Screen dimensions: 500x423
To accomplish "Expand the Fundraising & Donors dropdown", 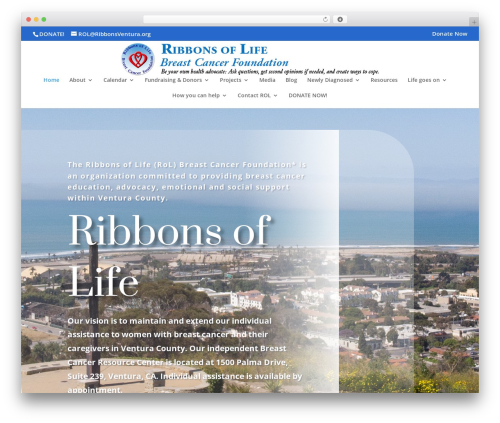I will pyautogui.click(x=177, y=80).
